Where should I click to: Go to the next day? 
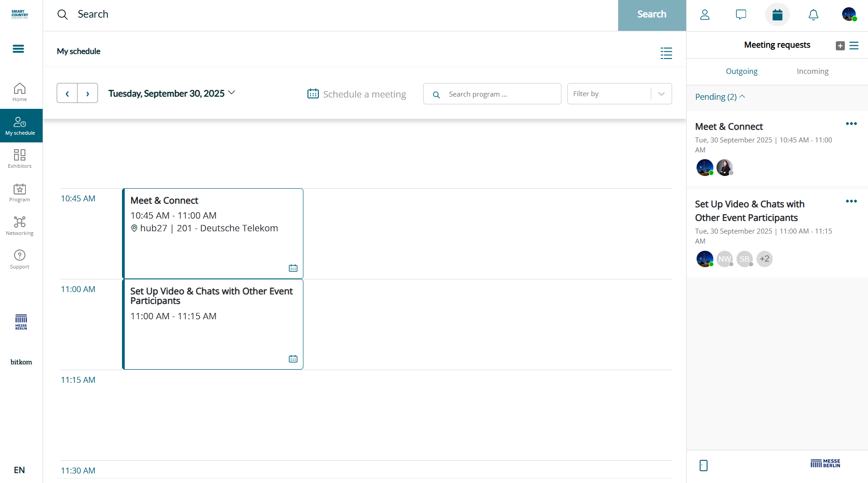[88, 93]
